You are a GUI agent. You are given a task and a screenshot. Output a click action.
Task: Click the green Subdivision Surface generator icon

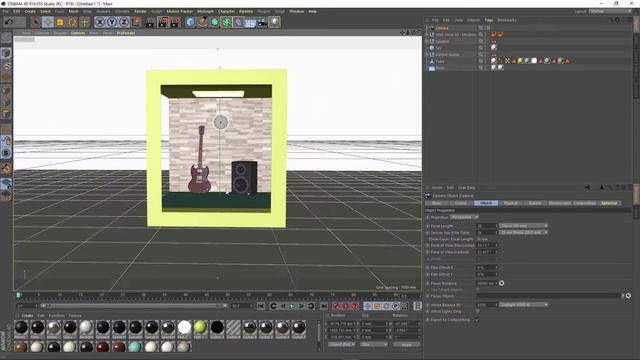214,22
